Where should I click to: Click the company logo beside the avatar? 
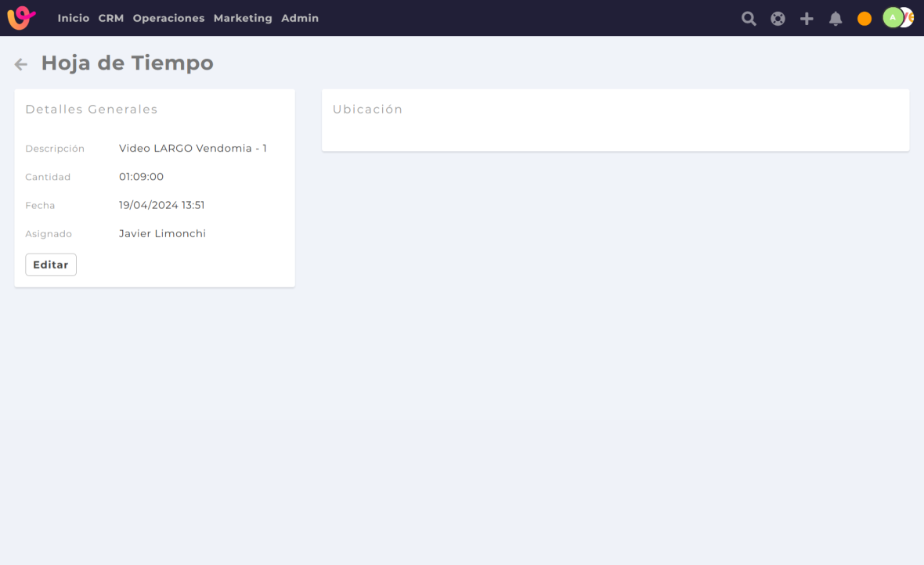click(908, 17)
